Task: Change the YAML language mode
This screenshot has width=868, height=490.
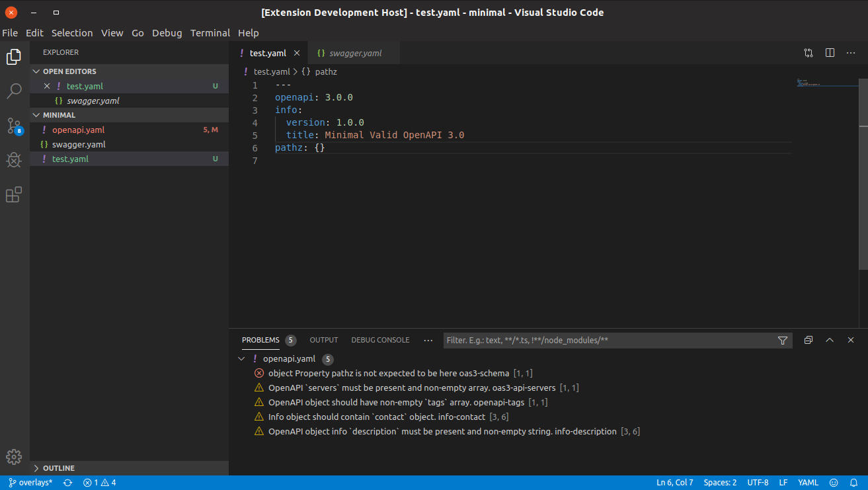Action: tap(808, 483)
